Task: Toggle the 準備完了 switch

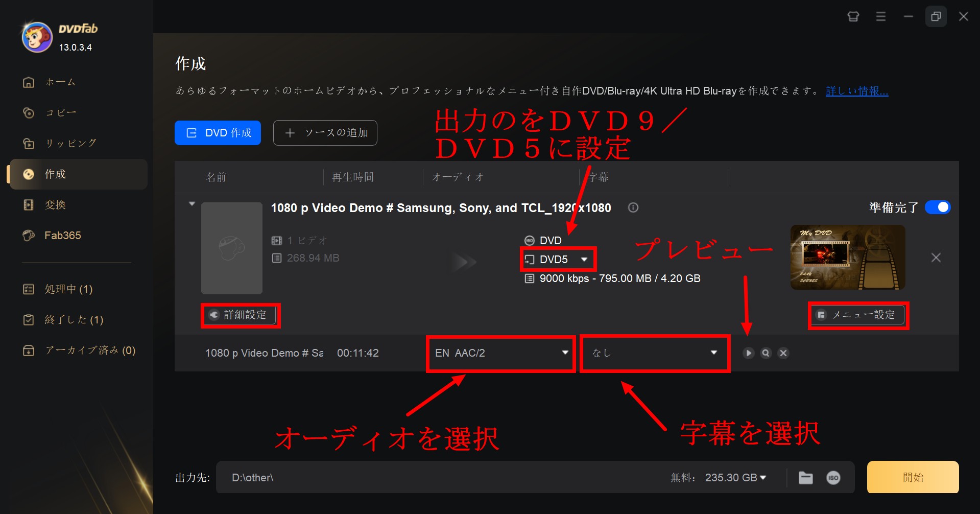Action: [938, 207]
